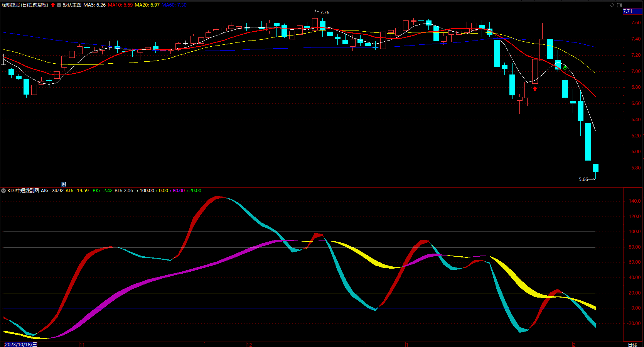The width and height of the screenshot is (644, 347).
Task: Open the 默认主图 indicator dropdown
Action: pos(59,5)
